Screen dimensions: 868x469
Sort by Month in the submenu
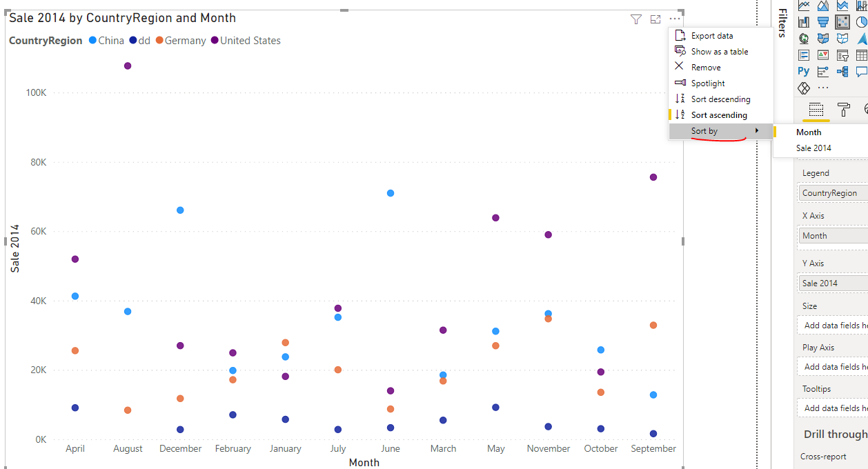(820, 132)
